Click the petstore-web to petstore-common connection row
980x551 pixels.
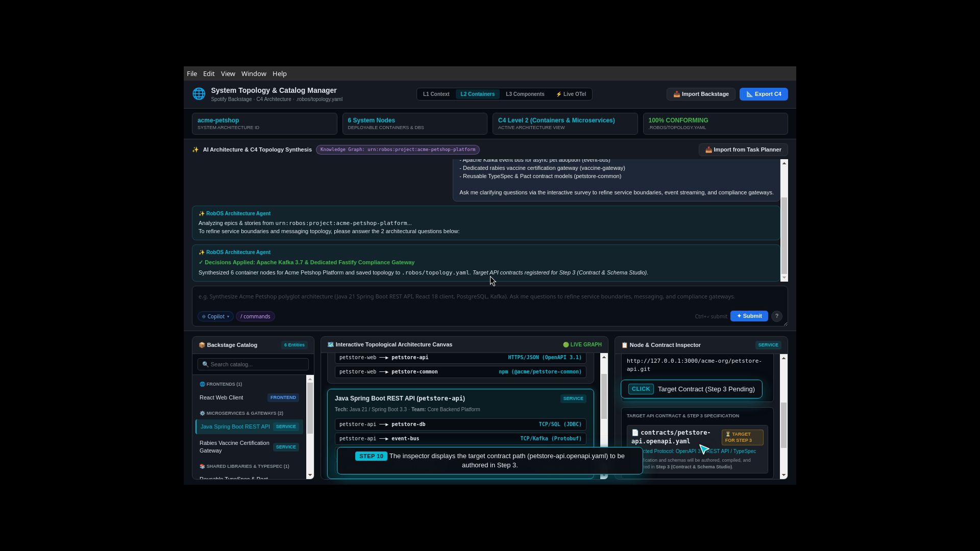[x=460, y=372]
